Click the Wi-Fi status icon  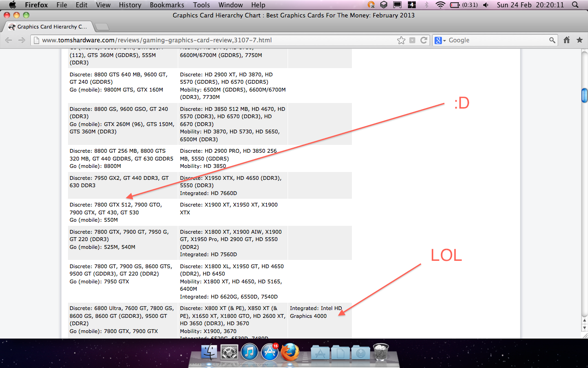(x=441, y=5)
